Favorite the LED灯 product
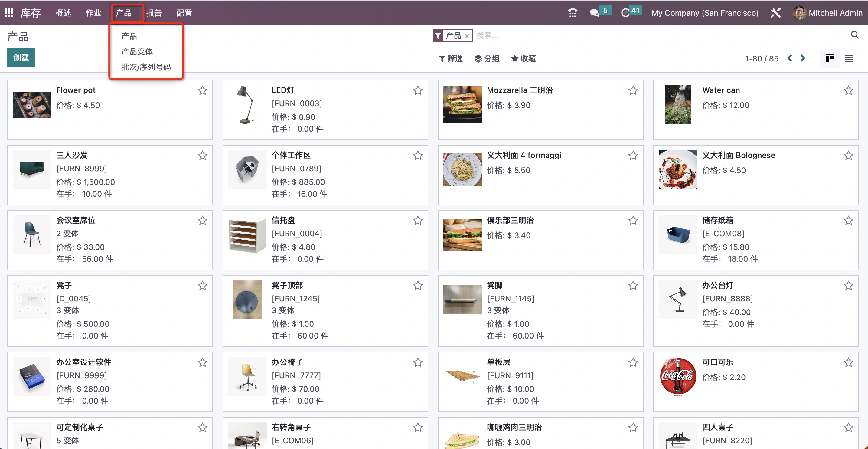868x449 pixels. coord(417,90)
